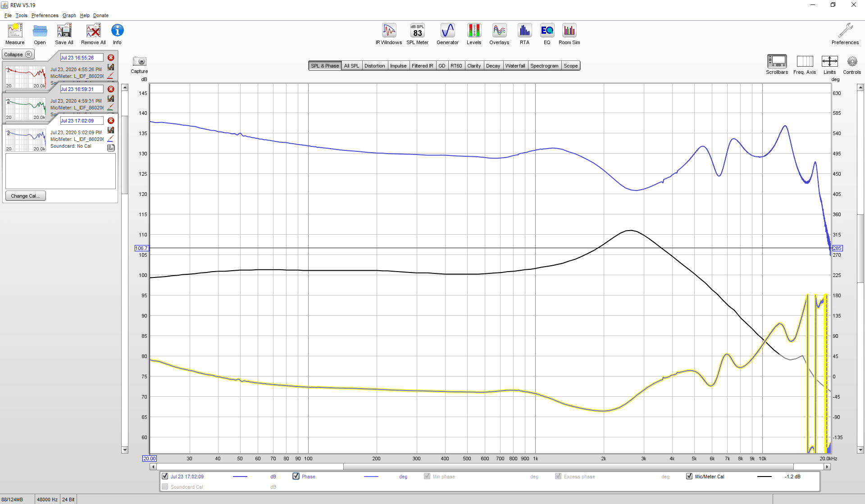Open the graph Controls gear icon
This screenshot has width=865, height=504.
pyautogui.click(x=852, y=61)
